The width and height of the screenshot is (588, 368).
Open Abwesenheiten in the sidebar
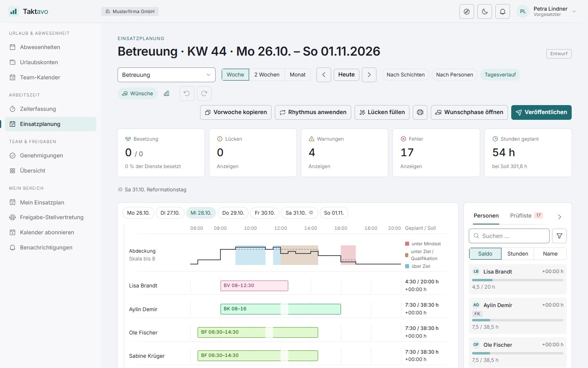tap(51, 47)
